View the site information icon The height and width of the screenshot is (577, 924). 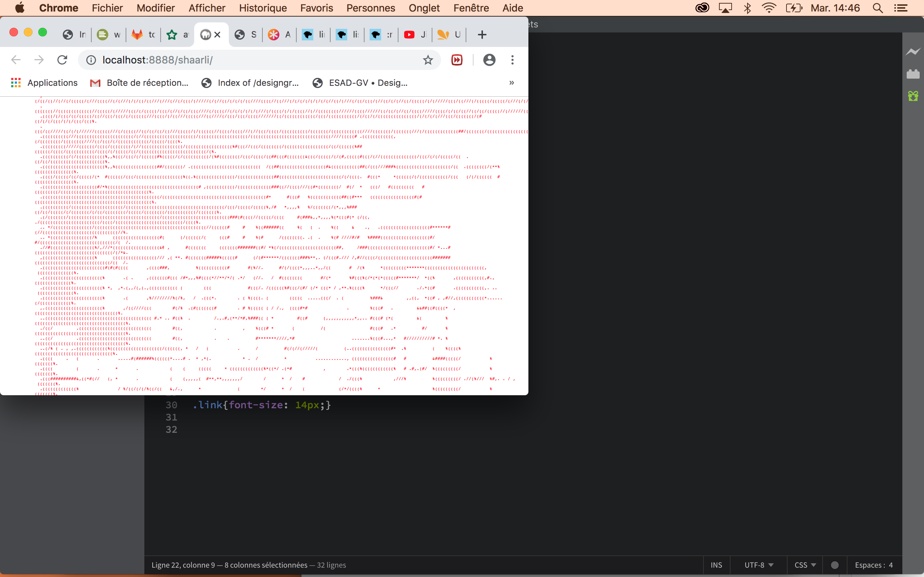tap(91, 60)
